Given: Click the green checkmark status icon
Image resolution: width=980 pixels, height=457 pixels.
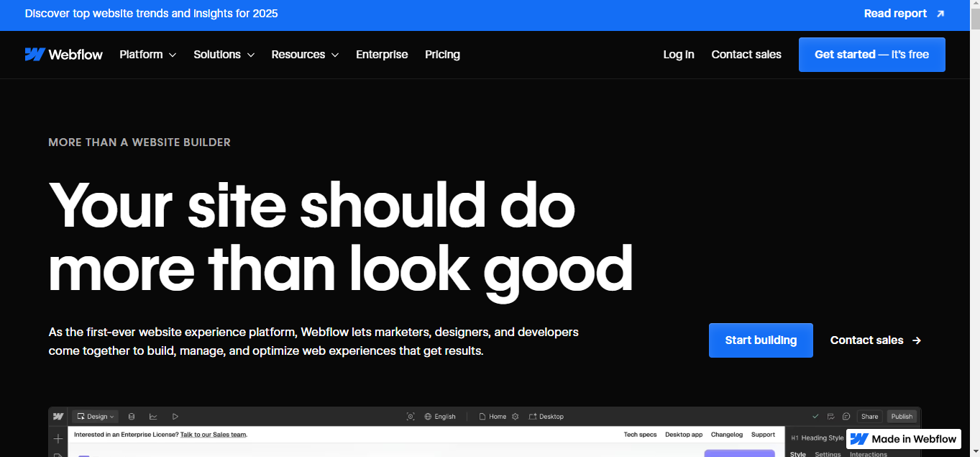Looking at the screenshot, I should [815, 416].
